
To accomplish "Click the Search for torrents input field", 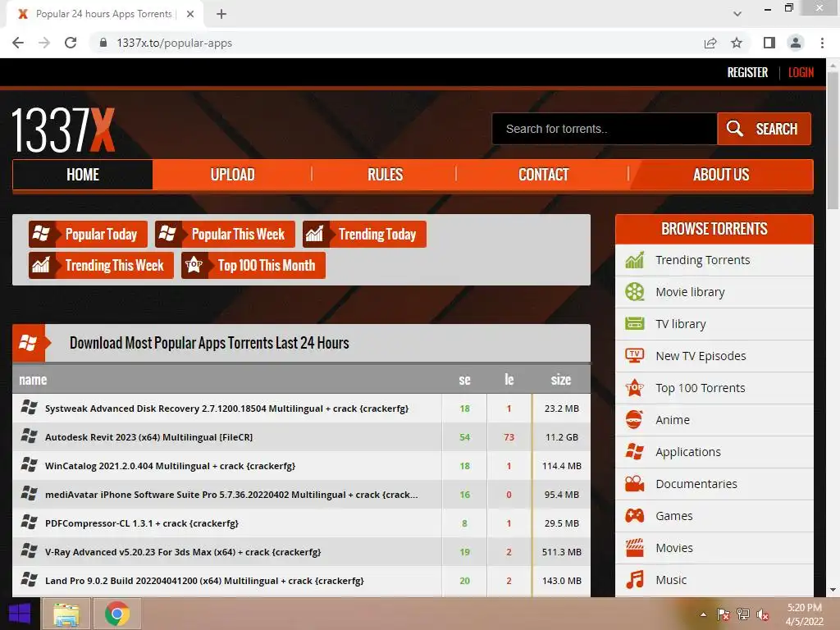I will [x=605, y=129].
